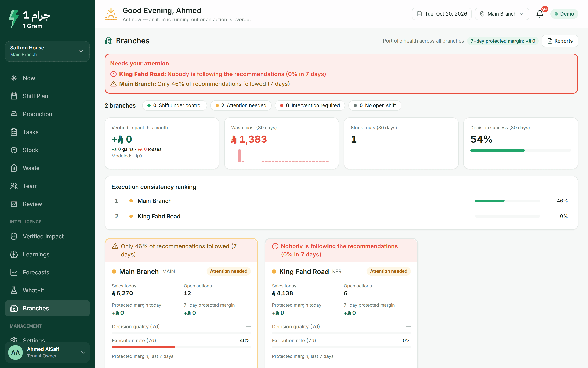This screenshot has width=588, height=368.
Task: Click the building icon beside the Branches heading
Action: coord(109,41)
